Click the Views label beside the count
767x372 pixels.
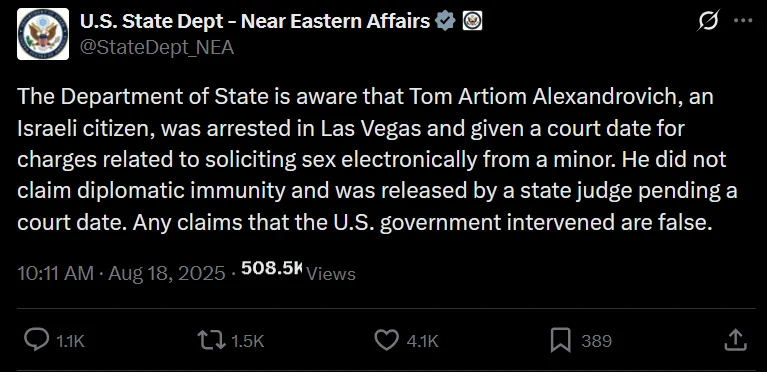point(331,274)
